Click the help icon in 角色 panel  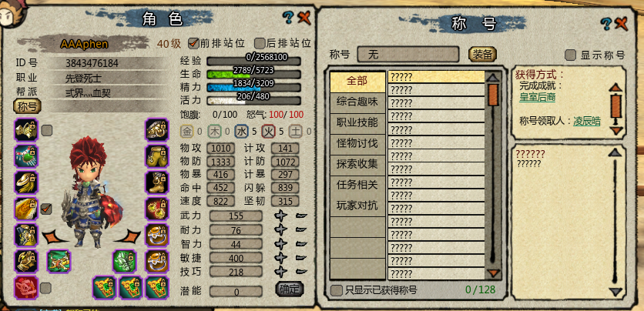click(x=289, y=17)
